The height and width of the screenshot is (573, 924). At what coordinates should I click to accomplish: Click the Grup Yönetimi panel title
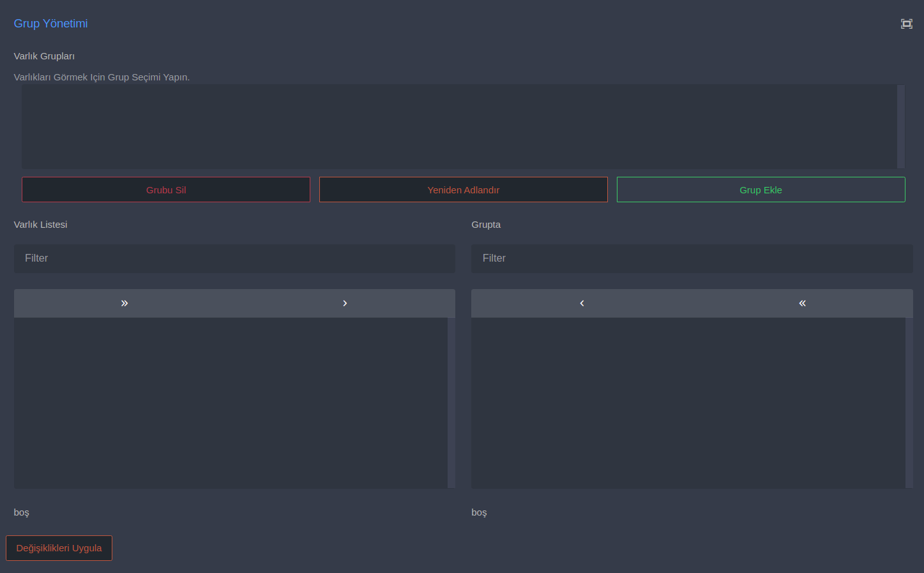(50, 24)
